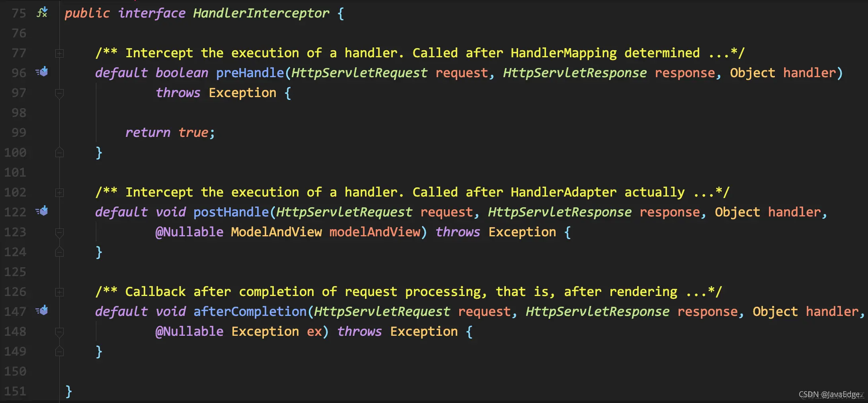Click the implementations gutter icon on line 75
The width and height of the screenshot is (868, 403).
(x=42, y=12)
